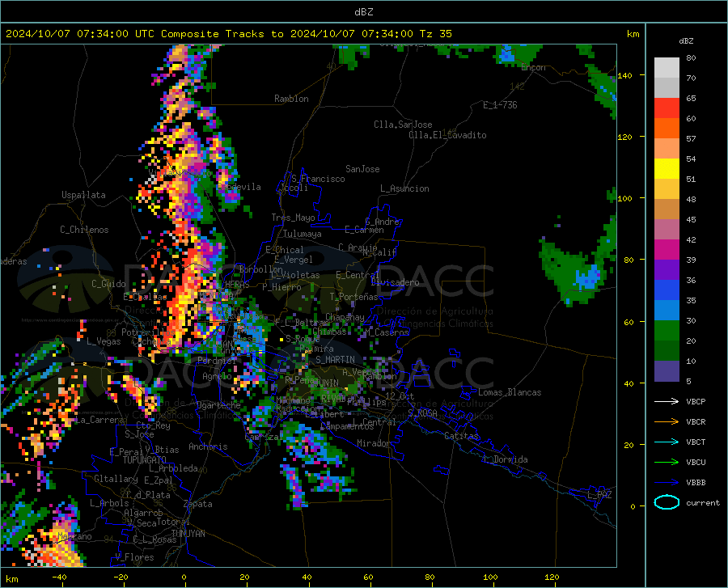728x588 pixels.
Task: Click the cyan VBCT arrow in legend
Action: [667, 442]
